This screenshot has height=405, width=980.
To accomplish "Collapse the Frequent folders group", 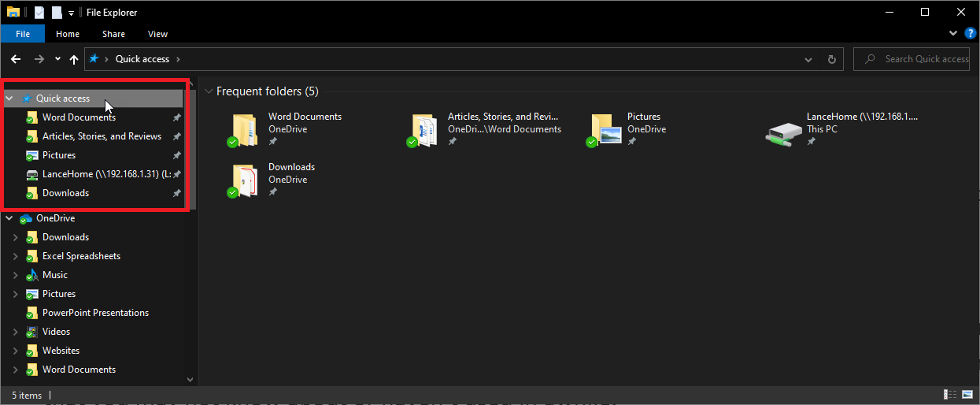I will (209, 91).
